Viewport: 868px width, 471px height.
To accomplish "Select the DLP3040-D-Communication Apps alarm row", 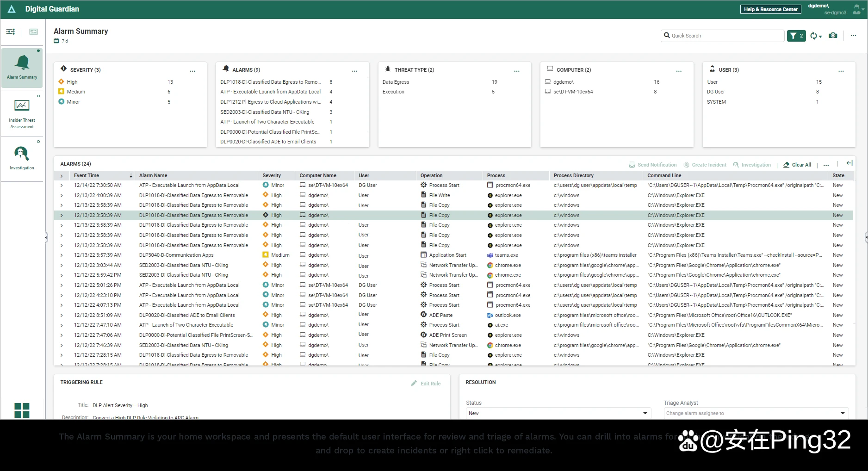I will (453, 255).
